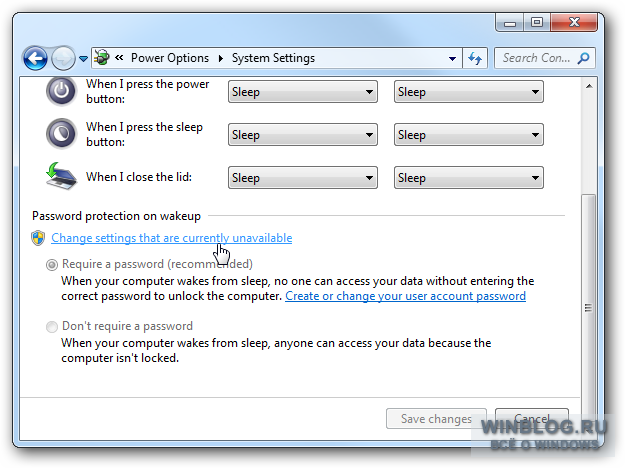Open the address bar history dropdown
This screenshot has height=468, width=625.
[x=452, y=59]
